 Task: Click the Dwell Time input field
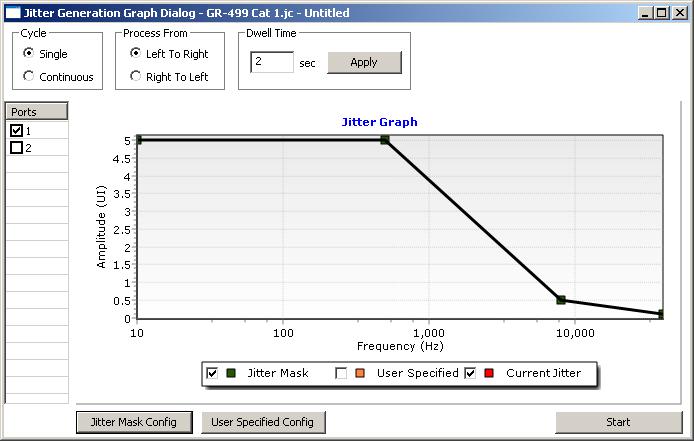pyautogui.click(x=272, y=62)
